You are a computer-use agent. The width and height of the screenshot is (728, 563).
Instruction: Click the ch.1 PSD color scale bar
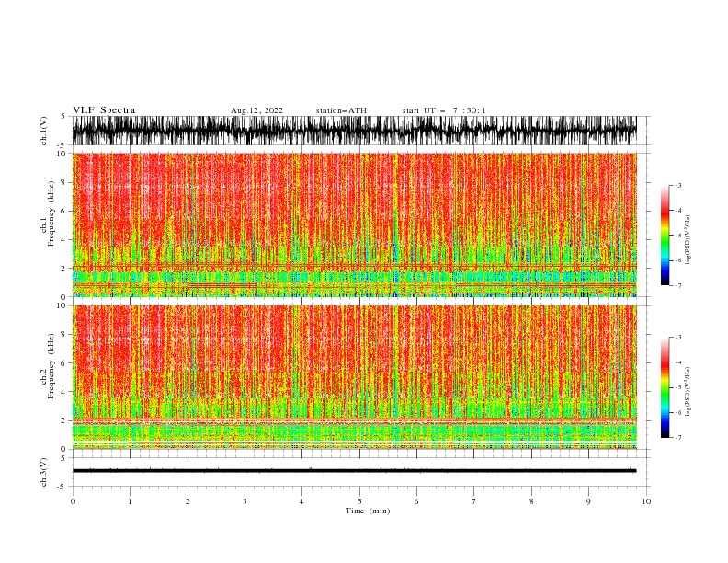tap(665, 236)
